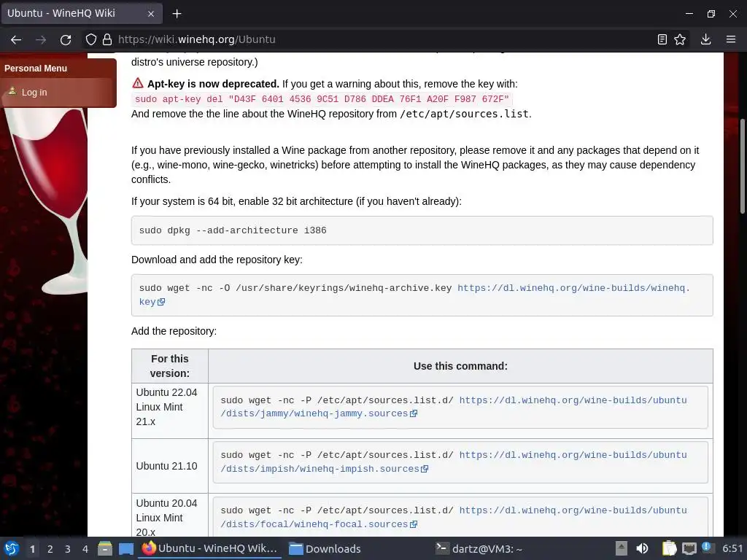This screenshot has width=747, height=560.
Task: Switch to workspace 4 on the taskbar
Action: click(85, 549)
